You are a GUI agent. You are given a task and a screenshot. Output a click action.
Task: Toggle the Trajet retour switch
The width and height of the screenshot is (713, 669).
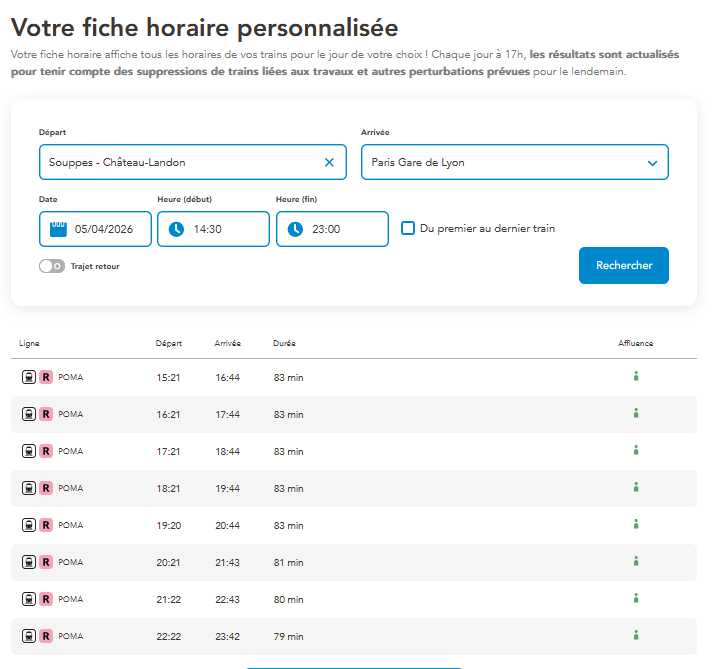click(52, 266)
